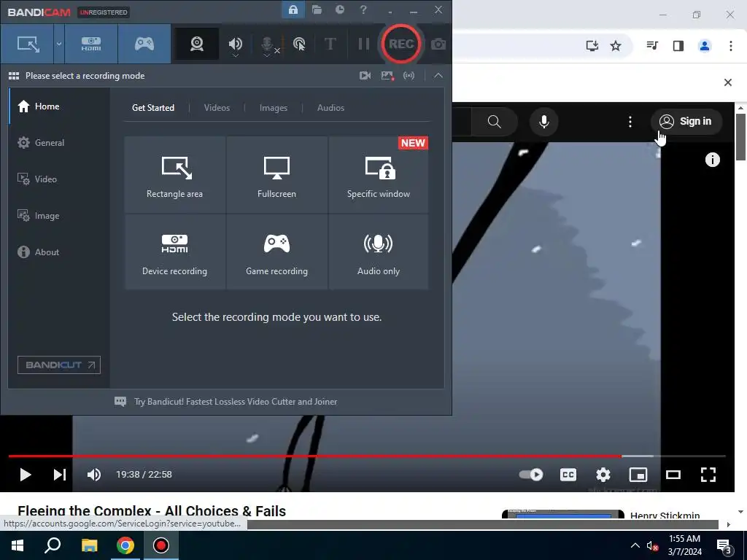
Task: Open Bandicam help question mark icon
Action: [363, 9]
